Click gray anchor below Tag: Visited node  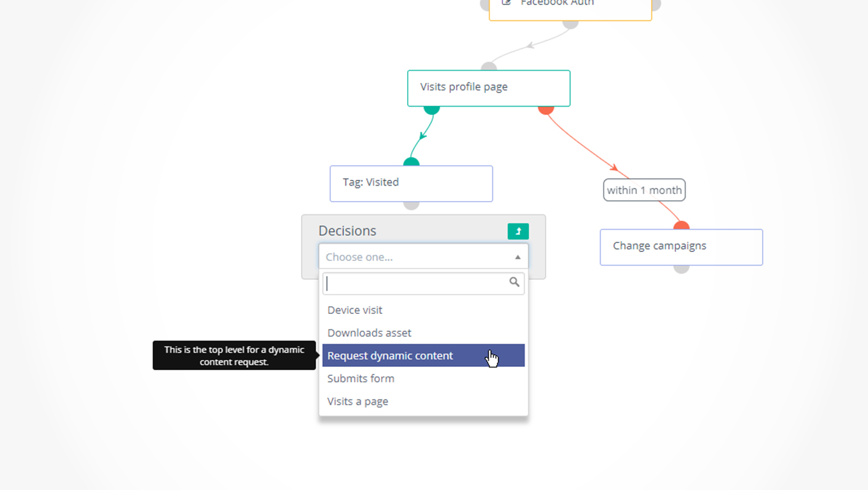point(412,205)
